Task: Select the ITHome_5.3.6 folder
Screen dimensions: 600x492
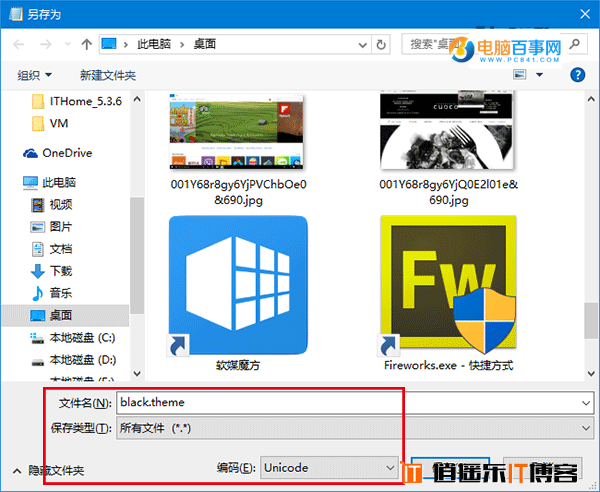Action: (x=77, y=101)
